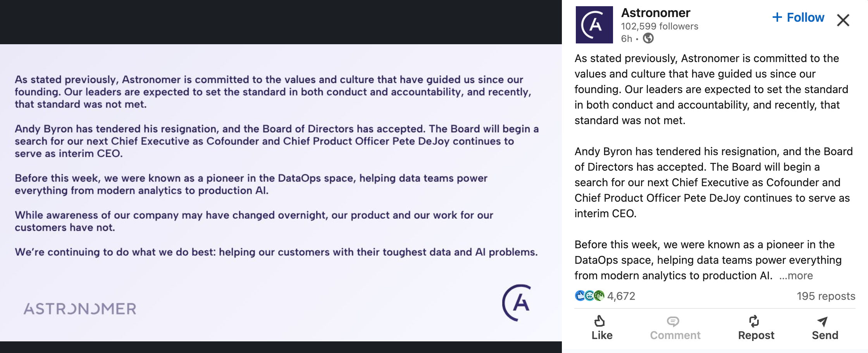Viewport: 868px width, 353px height.
Task: Click the reaction emoji icons cluster
Action: 589,296
